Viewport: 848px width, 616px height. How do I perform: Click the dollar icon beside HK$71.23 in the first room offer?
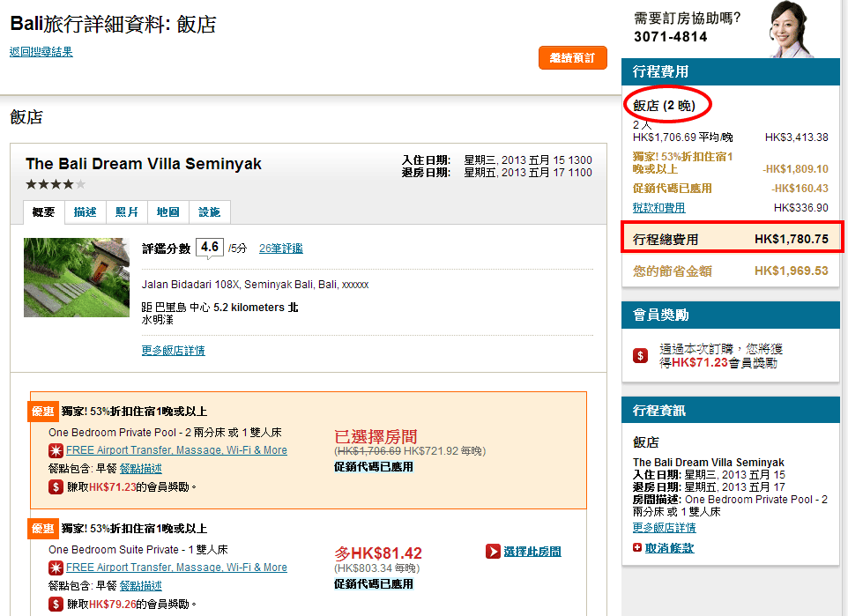point(56,486)
